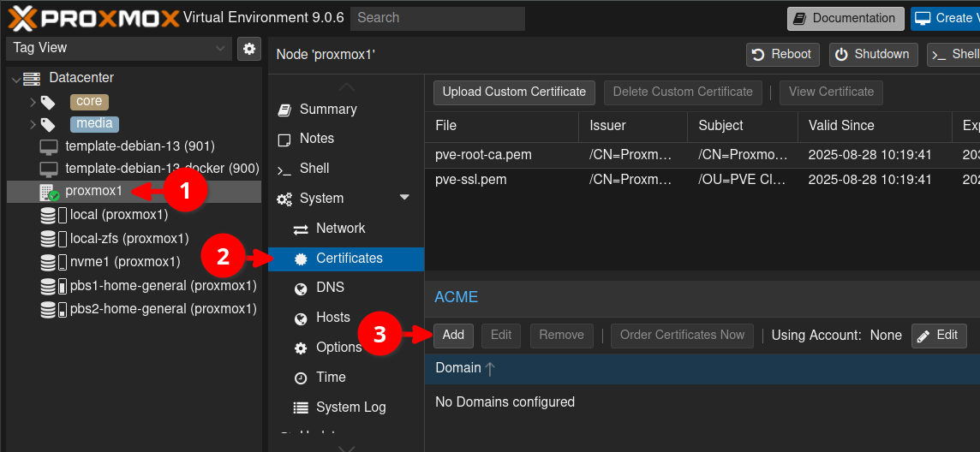
Task: Click the Domain column header
Action: (702, 368)
